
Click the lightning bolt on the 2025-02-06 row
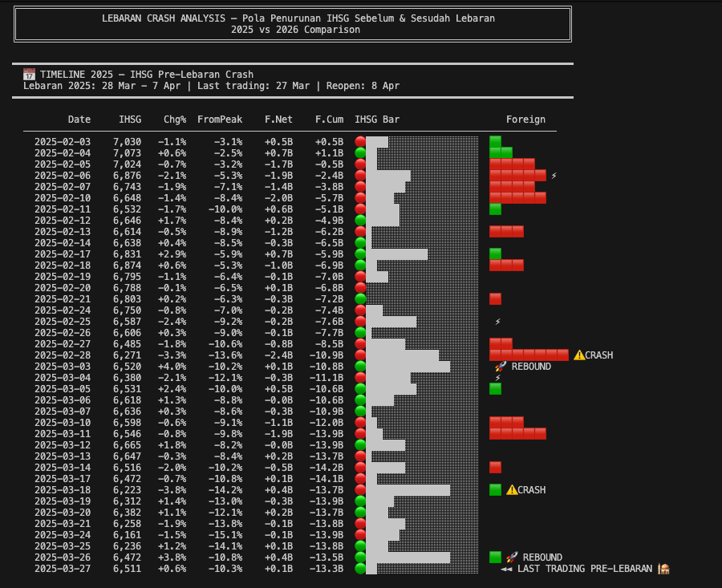(554, 176)
